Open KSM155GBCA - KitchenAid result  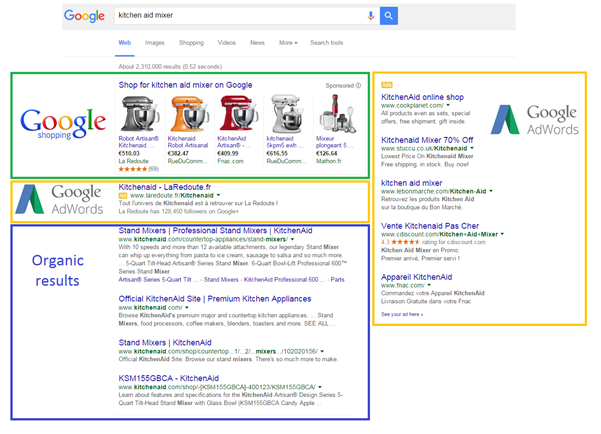[x=169, y=378]
